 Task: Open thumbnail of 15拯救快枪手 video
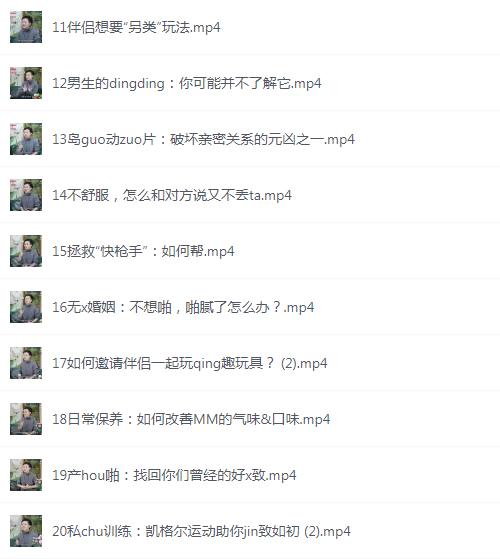pos(26,251)
